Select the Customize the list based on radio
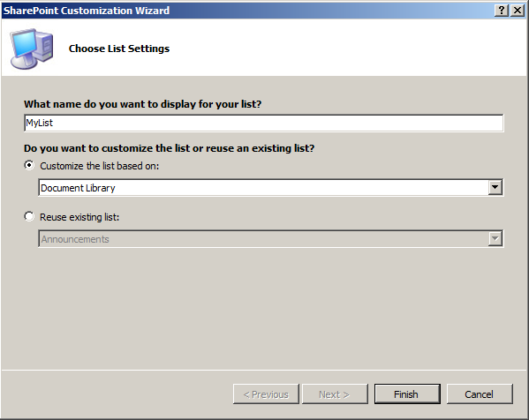The image size is (529, 420). (x=29, y=166)
